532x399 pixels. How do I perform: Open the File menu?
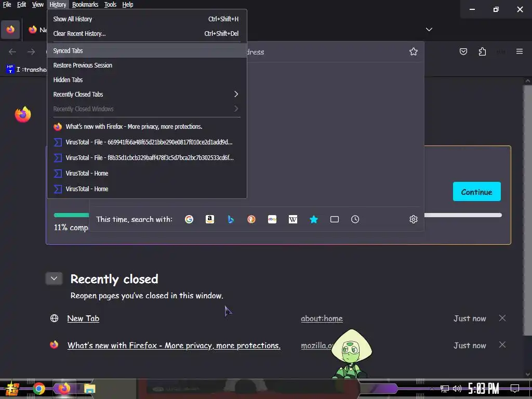point(7,4)
